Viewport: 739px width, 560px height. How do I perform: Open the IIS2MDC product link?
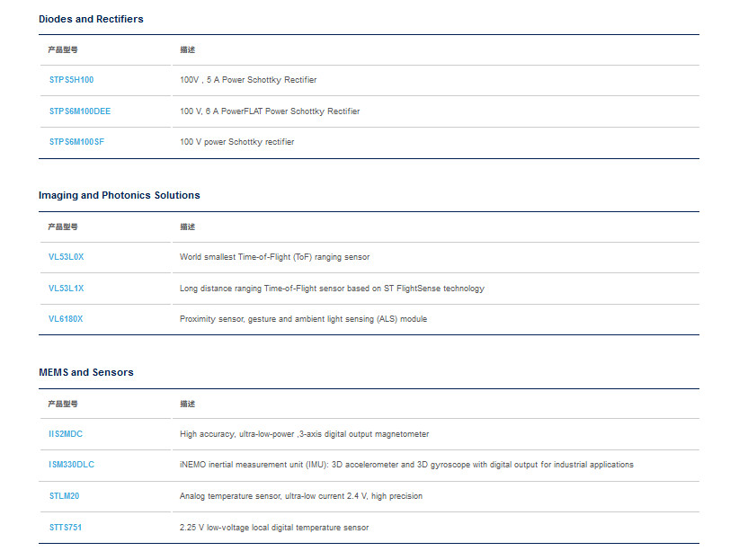coord(66,433)
